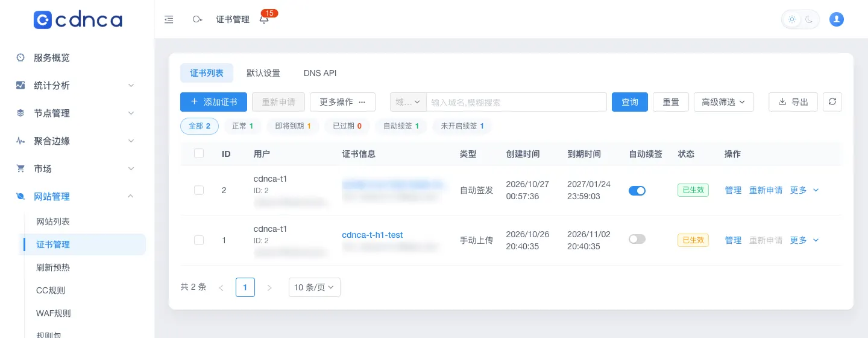
Task: Open 更多 dropdown for certificate ID 1
Action: (x=804, y=240)
